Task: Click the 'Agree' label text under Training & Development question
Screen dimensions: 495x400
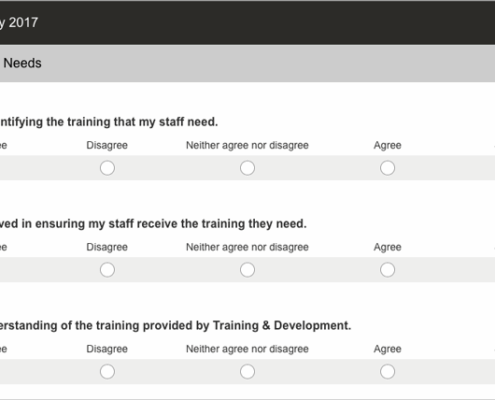Action: pos(387,349)
